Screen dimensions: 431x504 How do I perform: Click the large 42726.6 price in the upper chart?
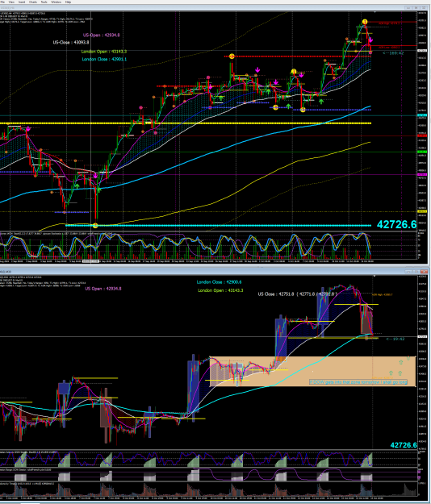click(x=396, y=224)
